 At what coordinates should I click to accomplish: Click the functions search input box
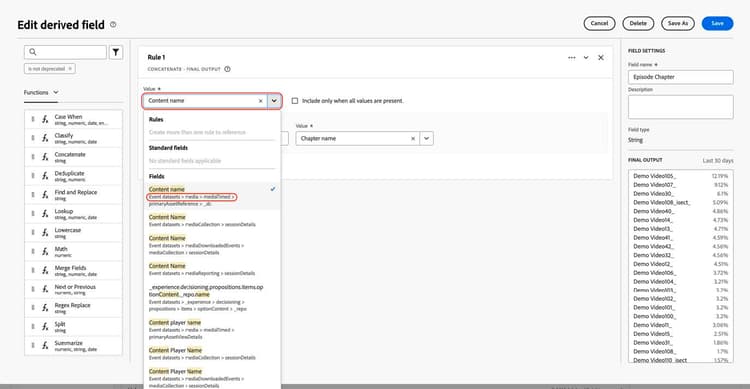pos(65,52)
